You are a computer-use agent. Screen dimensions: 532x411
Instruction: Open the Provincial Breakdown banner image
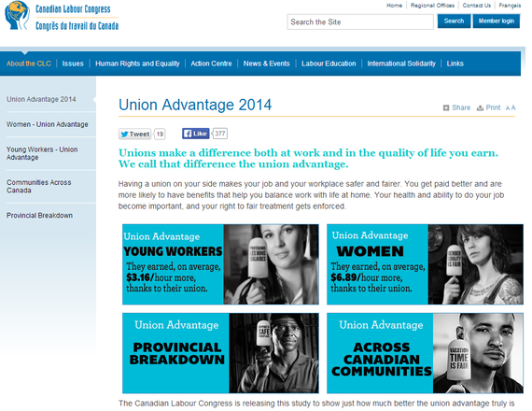coord(220,353)
